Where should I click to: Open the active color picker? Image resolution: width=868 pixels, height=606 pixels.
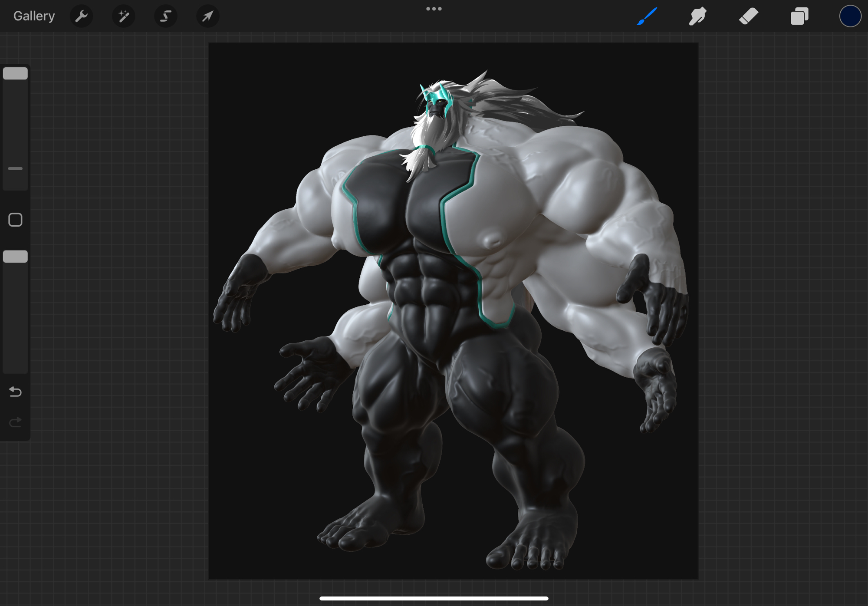point(850,16)
